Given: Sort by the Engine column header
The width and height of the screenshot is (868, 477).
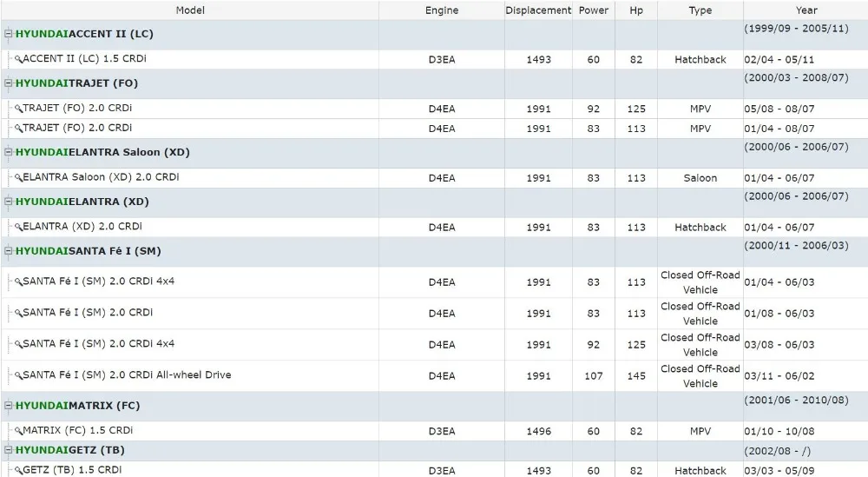Looking at the screenshot, I should (x=442, y=10).
